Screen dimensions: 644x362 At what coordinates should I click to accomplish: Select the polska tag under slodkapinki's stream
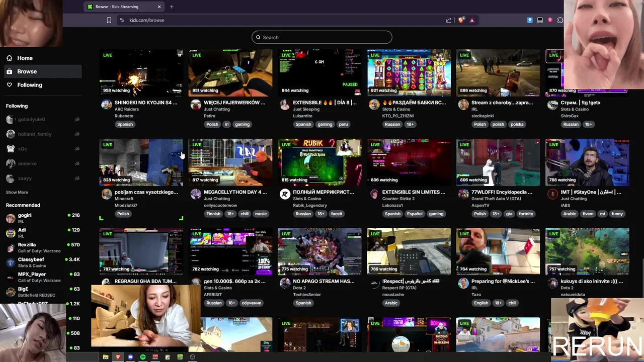coord(517,124)
